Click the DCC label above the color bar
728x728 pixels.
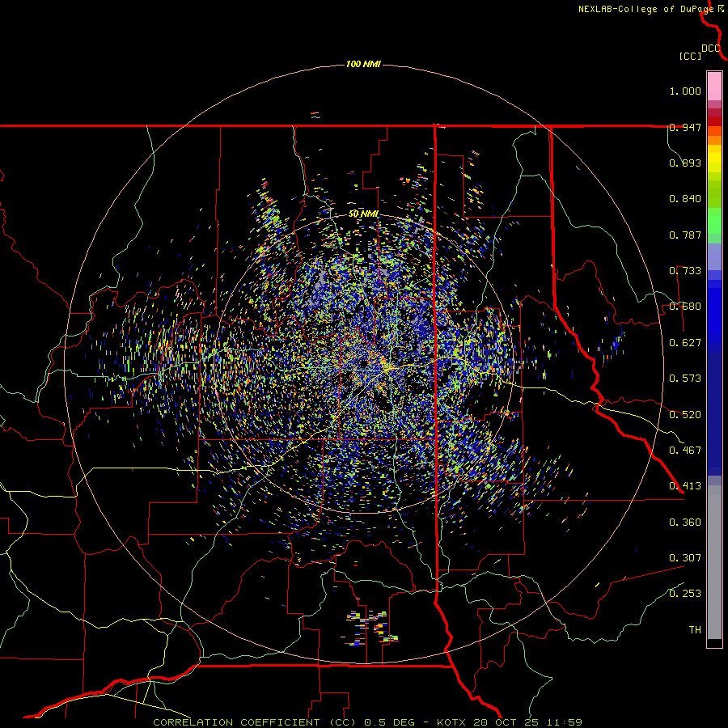click(711, 49)
